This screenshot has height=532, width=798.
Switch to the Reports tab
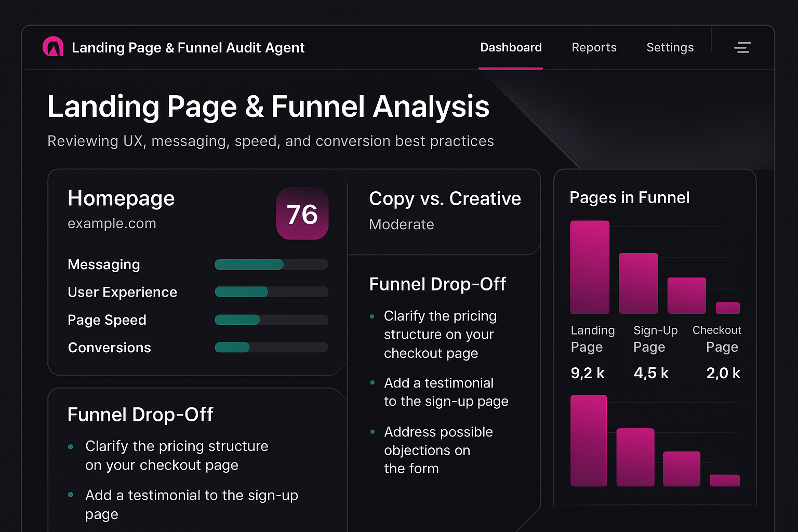coord(594,47)
